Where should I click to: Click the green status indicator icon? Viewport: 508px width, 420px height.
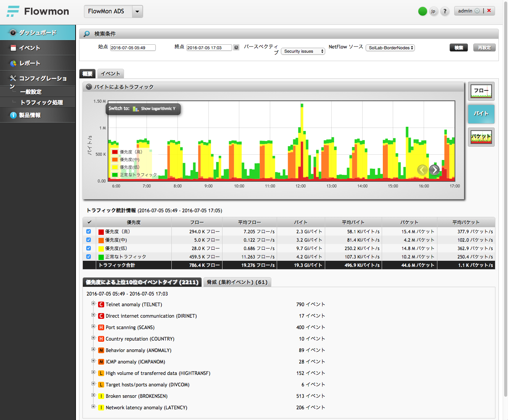click(423, 11)
